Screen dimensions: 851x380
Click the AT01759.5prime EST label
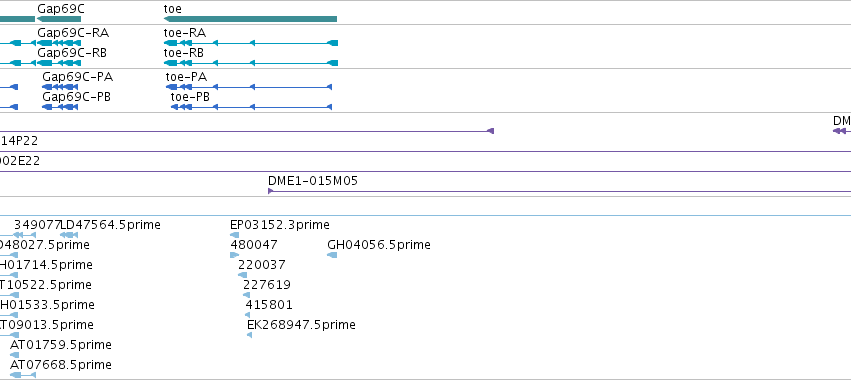tap(61, 345)
